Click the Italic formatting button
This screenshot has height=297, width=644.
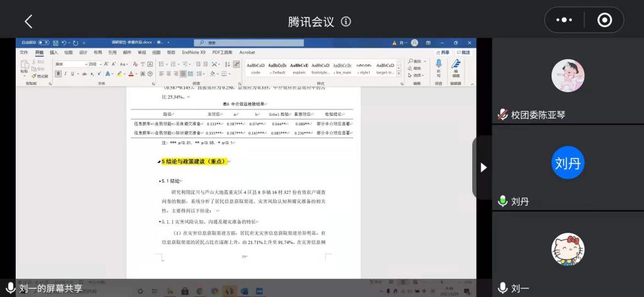coord(65,74)
